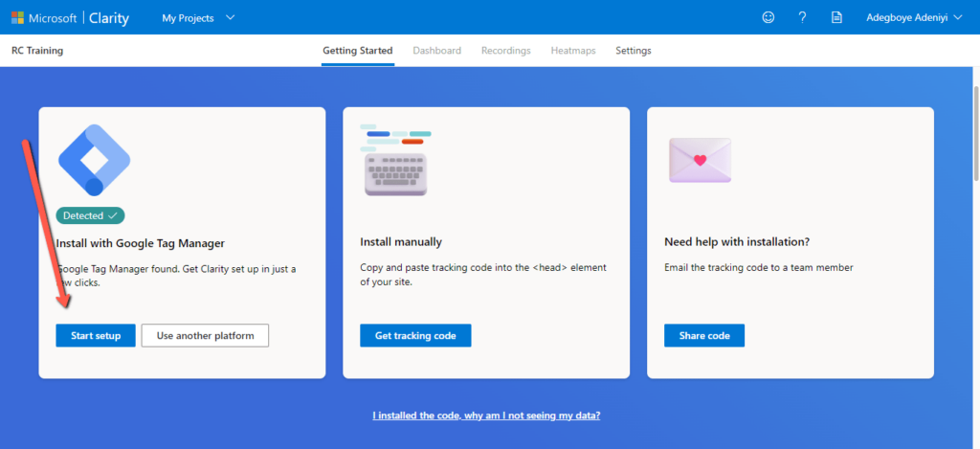This screenshot has width=980, height=449.
Task: Expand the My Projects dropdown
Action: (x=198, y=18)
